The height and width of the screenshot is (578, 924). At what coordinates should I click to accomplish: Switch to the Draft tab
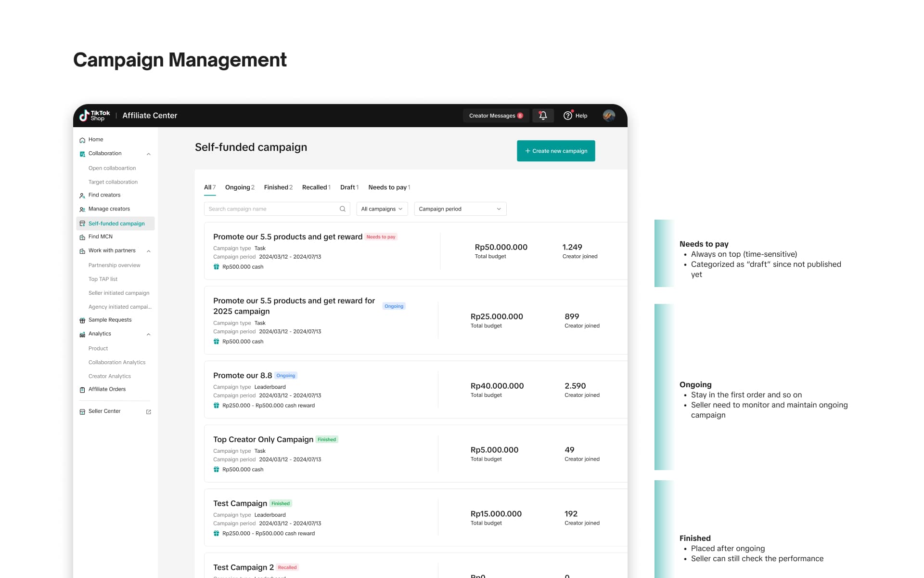tap(349, 187)
